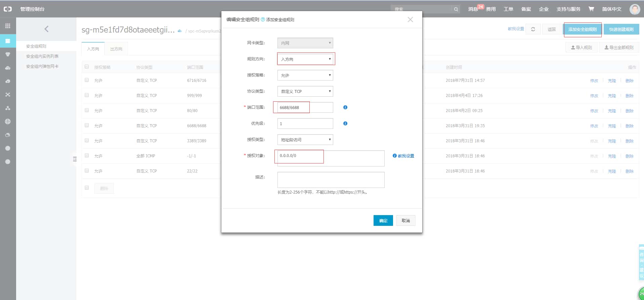Open the 授权类型 dropdown
Image resolution: width=644 pixels, height=300 pixels.
pyautogui.click(x=305, y=140)
